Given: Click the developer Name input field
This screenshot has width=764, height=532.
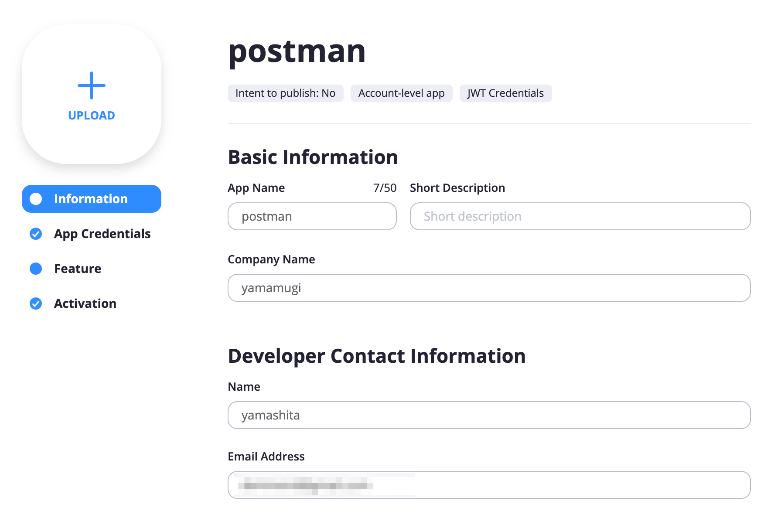Looking at the screenshot, I should (x=489, y=415).
